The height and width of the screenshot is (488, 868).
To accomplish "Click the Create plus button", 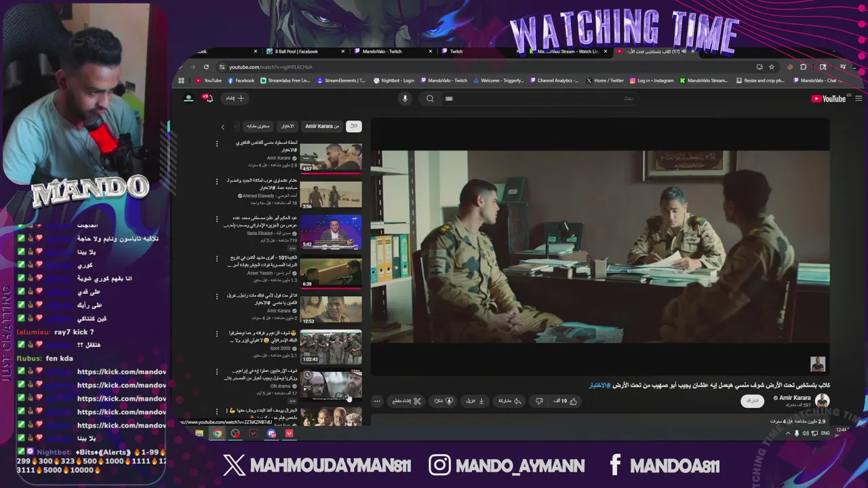I will pyautogui.click(x=235, y=98).
